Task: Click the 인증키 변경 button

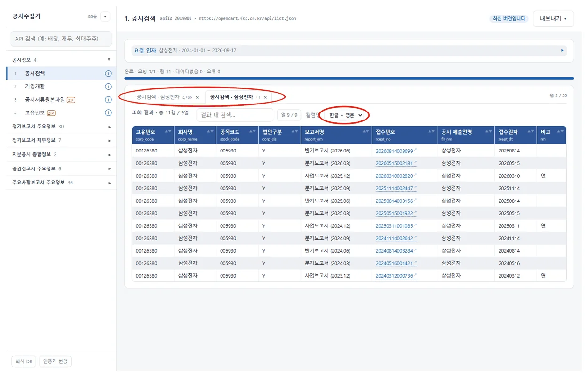Action: (x=56, y=361)
